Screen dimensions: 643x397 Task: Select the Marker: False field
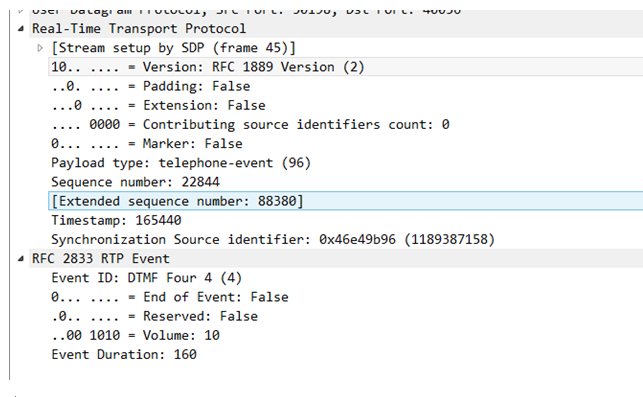pos(346,144)
